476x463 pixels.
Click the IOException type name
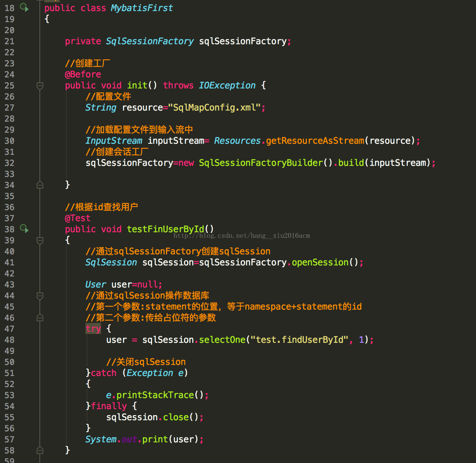pyautogui.click(x=227, y=86)
